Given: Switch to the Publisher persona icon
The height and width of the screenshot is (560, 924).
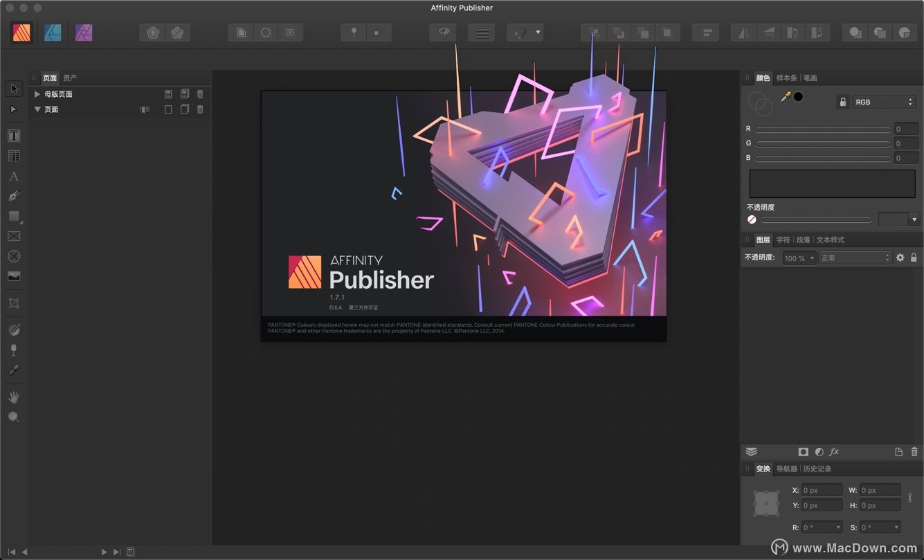Looking at the screenshot, I should click(x=21, y=33).
